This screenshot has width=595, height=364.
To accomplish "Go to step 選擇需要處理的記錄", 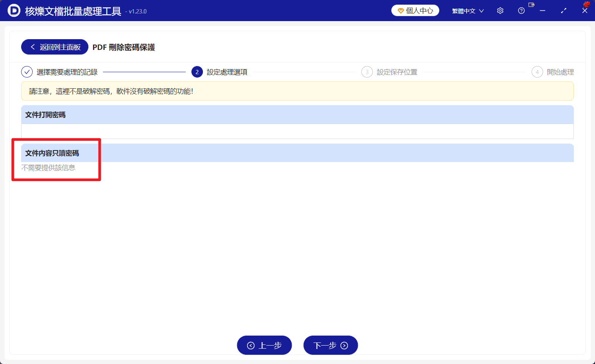I will (60, 72).
